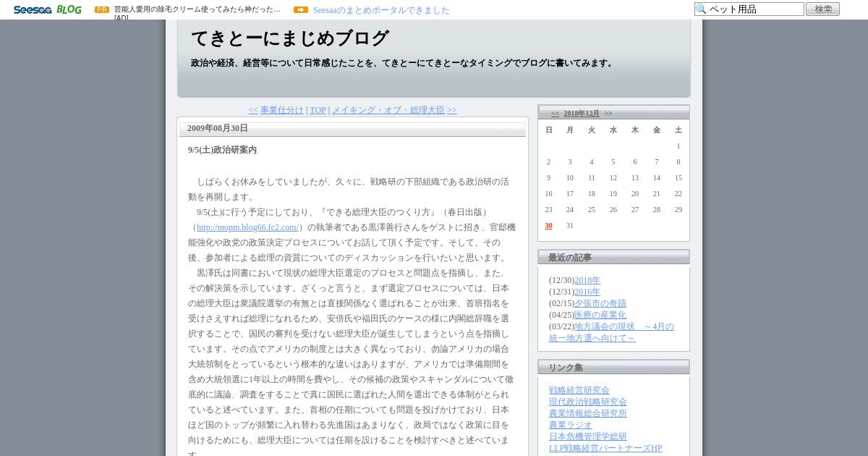Go to previous post 事業仕分け
This screenshot has height=456, width=868.
coord(282,110)
